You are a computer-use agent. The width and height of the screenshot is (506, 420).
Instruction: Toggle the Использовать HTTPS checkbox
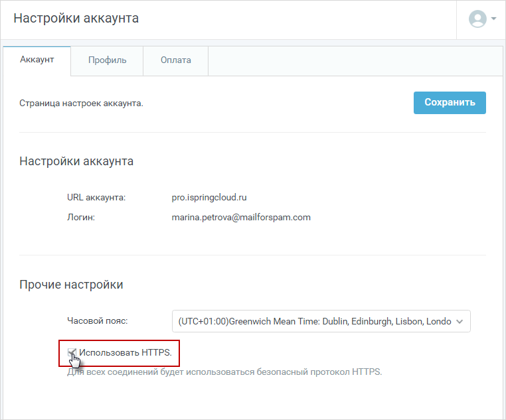(72, 352)
